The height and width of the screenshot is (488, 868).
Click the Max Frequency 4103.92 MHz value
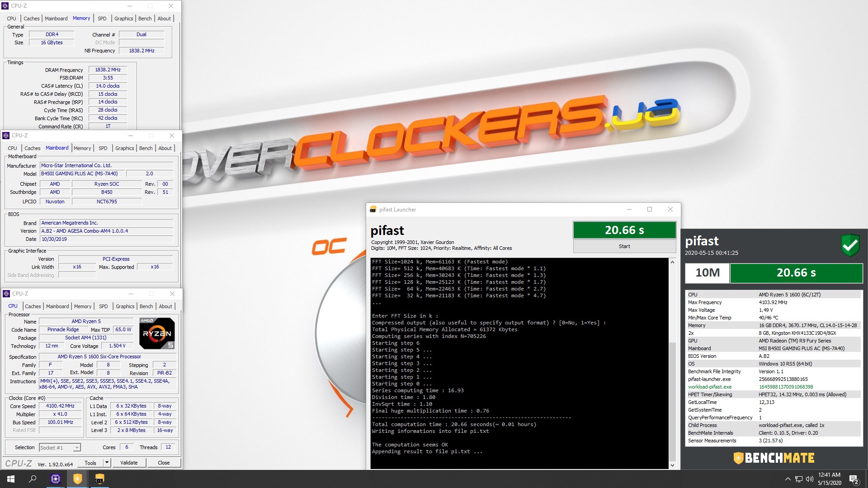[773, 302]
